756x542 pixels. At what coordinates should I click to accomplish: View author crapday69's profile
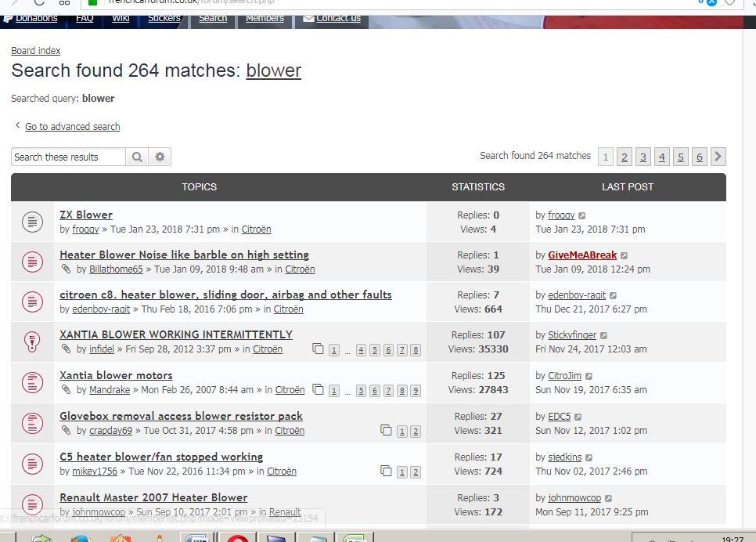[x=110, y=431]
